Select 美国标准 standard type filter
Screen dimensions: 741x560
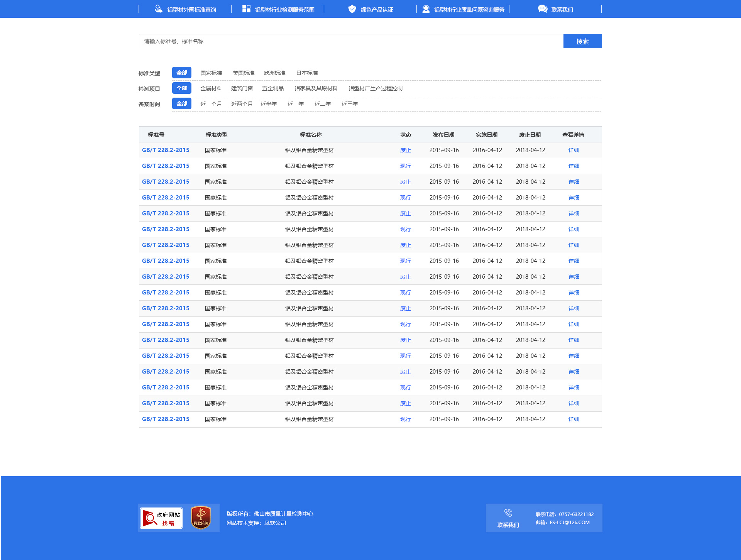(x=244, y=73)
